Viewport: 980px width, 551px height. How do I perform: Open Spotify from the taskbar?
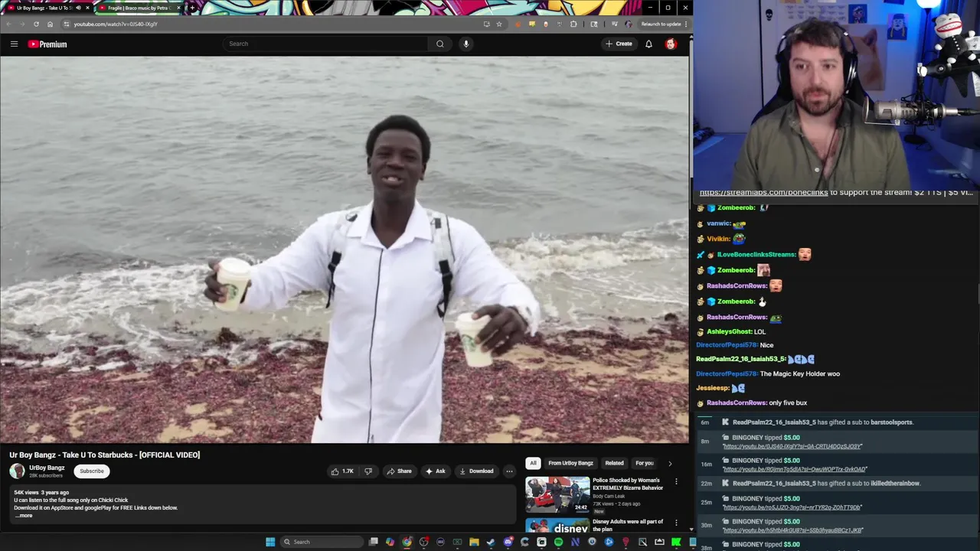558,542
